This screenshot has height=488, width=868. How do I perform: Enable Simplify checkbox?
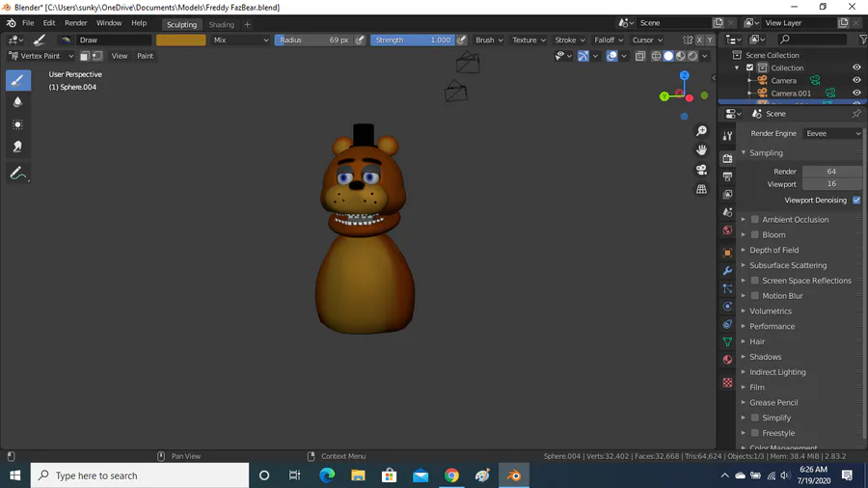754,418
